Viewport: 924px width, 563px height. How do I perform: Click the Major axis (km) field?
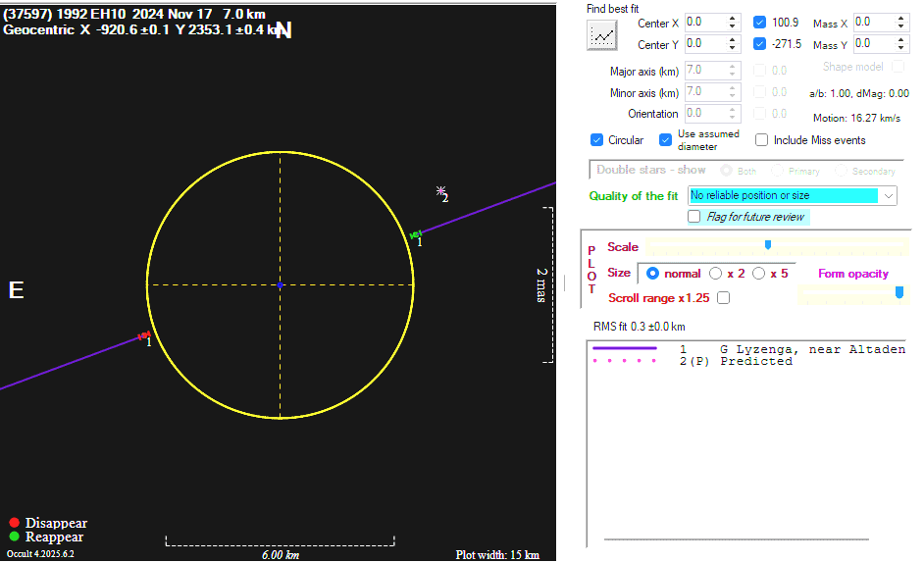point(705,71)
